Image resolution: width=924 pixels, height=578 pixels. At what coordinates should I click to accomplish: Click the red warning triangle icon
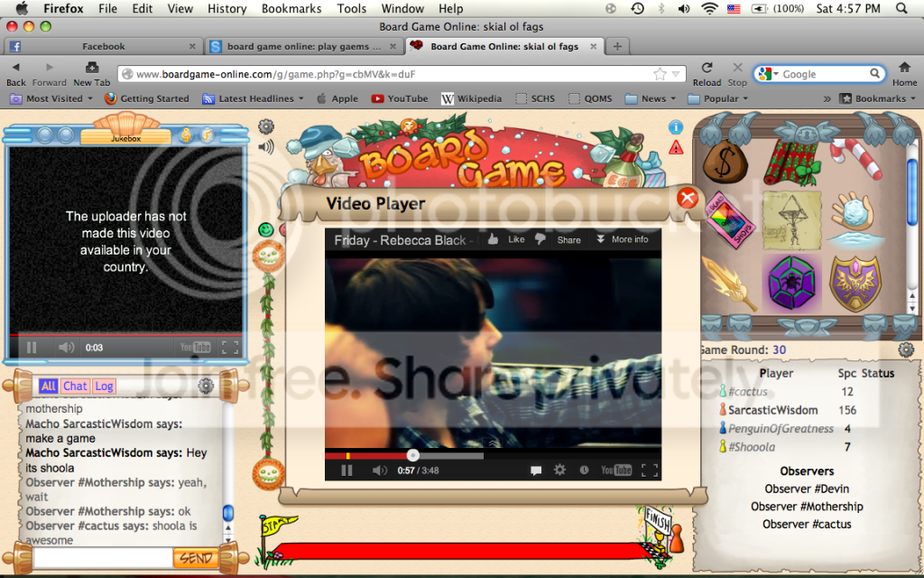pos(676,147)
